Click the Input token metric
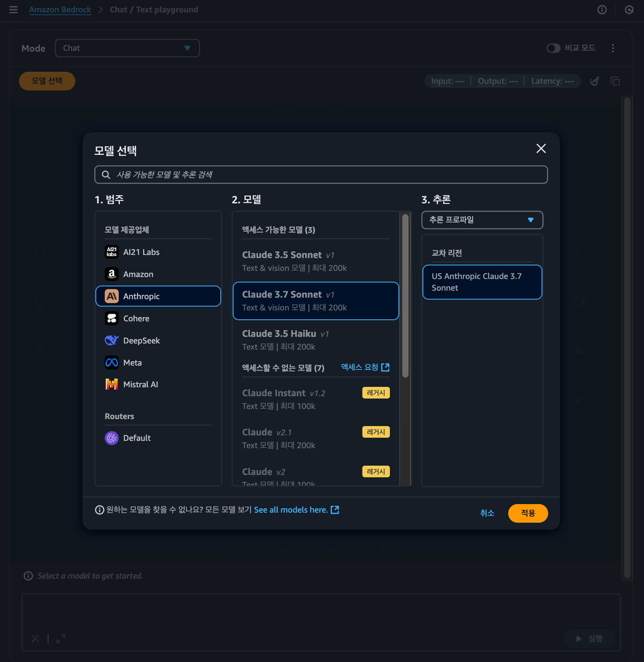 click(448, 81)
